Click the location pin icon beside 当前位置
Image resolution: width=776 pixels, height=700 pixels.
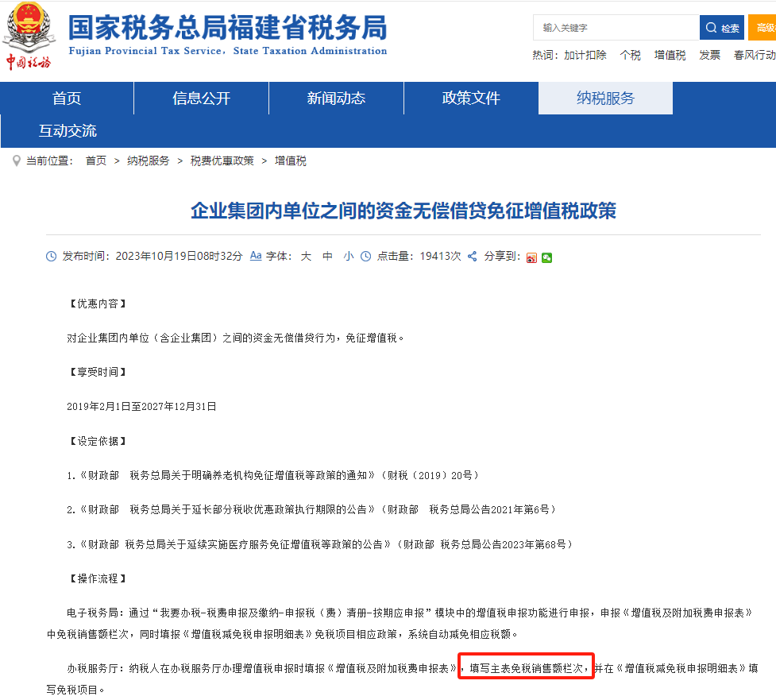pos(16,160)
